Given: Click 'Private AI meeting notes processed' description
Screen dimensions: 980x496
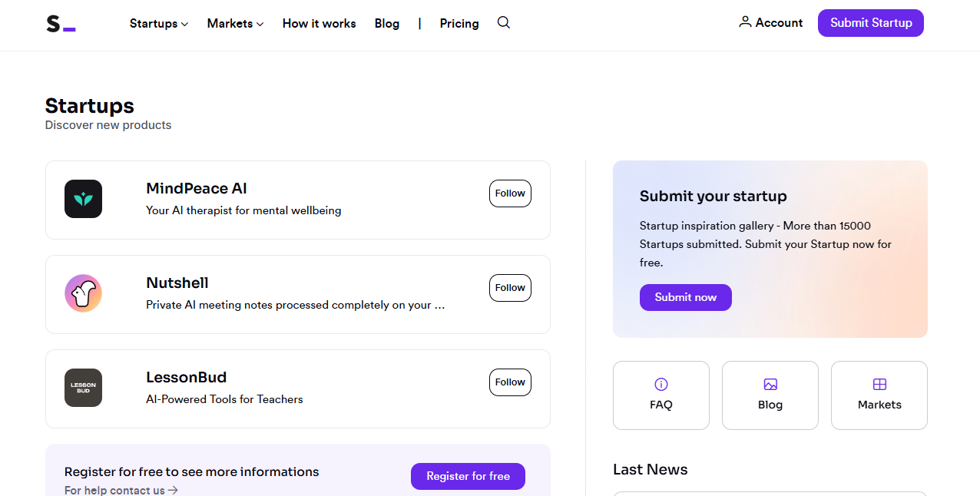Looking at the screenshot, I should click(296, 305).
